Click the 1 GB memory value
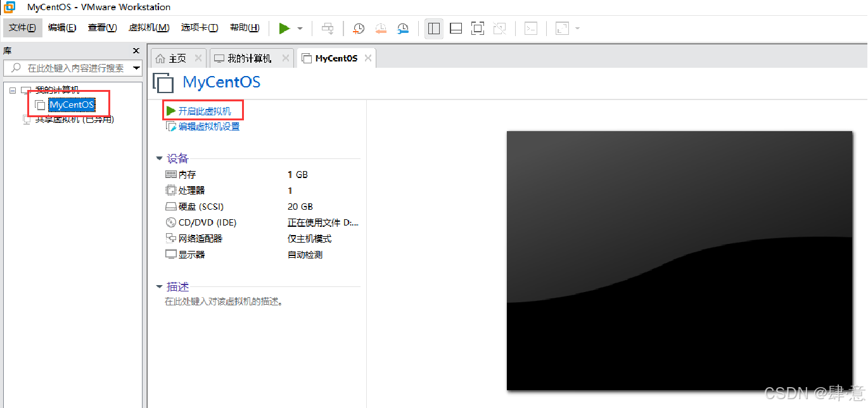 pos(298,174)
